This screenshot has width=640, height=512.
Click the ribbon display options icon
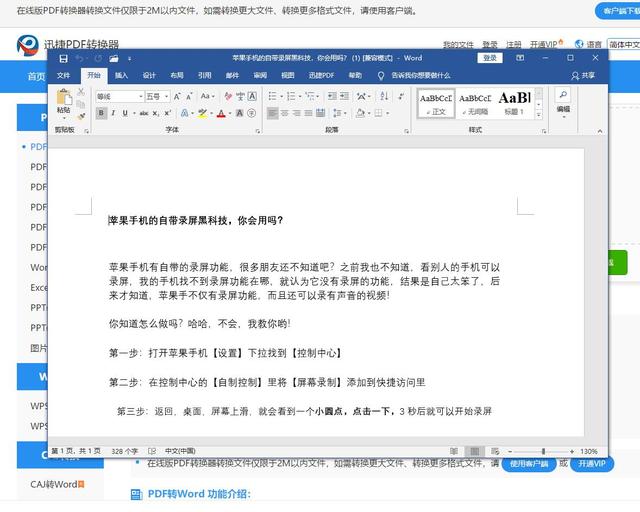tap(520, 58)
